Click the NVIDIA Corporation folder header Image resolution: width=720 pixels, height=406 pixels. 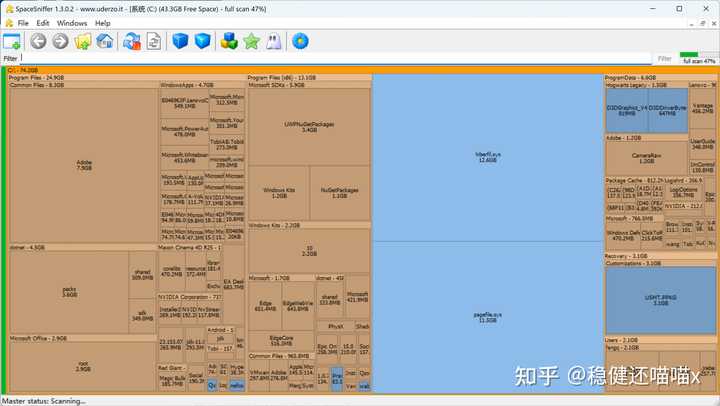190,297
